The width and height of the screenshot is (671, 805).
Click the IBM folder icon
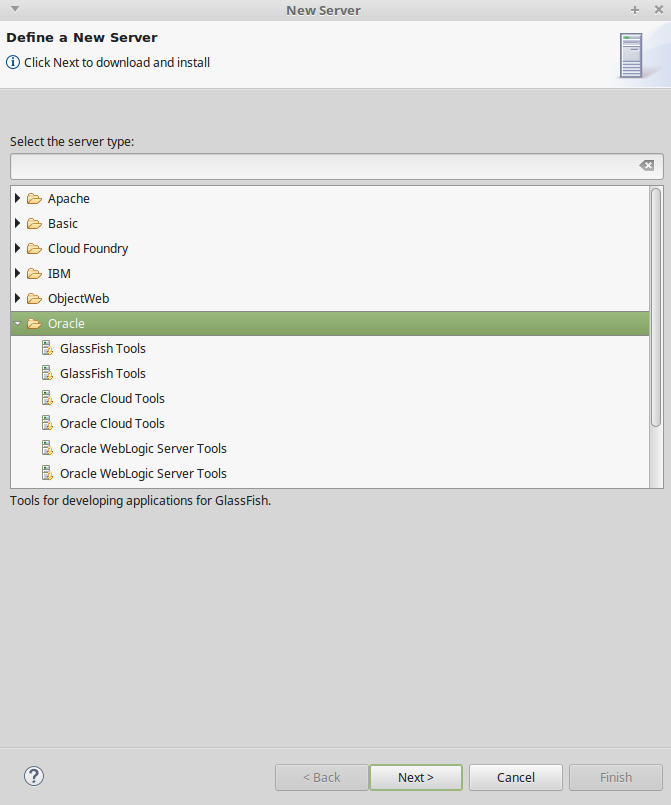(x=34, y=274)
